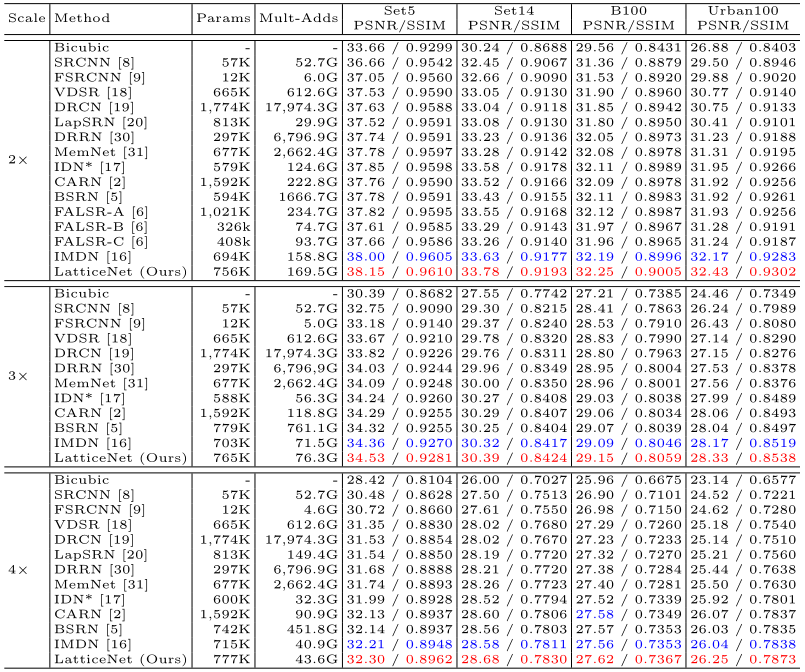Click the 17,974.3G Mult-Adds value for 2× DRCN

[301, 107]
